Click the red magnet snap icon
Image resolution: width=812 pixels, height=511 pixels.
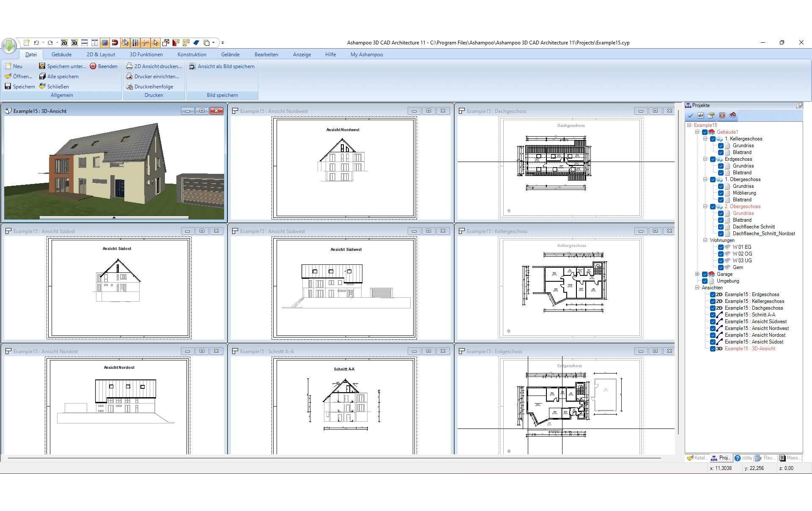click(115, 43)
